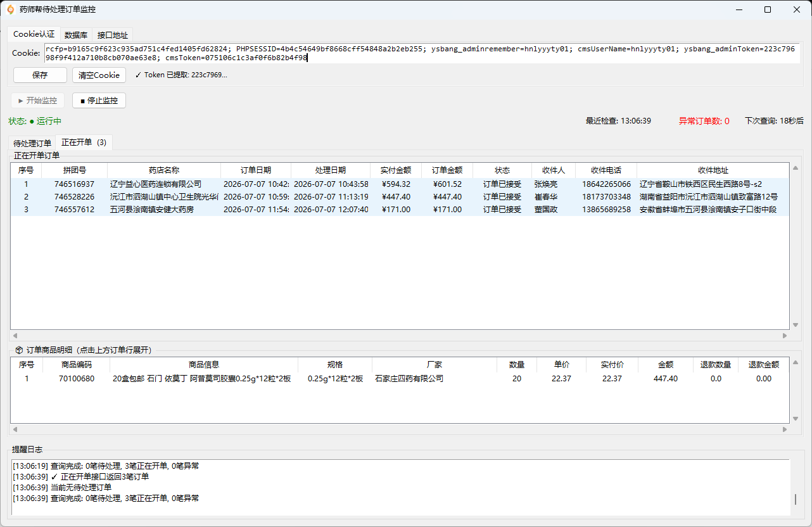The height and width of the screenshot is (527, 812).
Task: Switch to the 待处理订单 tab
Action: [32, 143]
